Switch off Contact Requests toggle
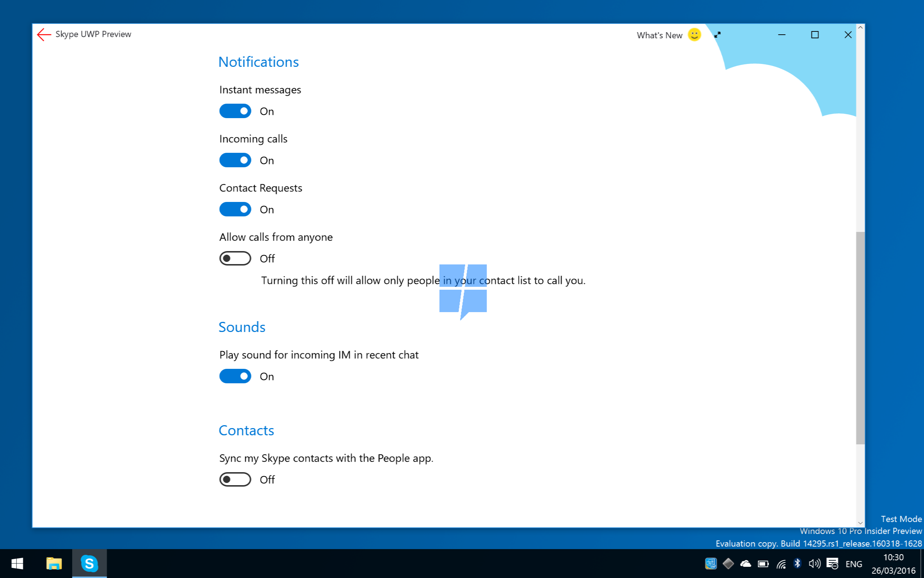Image resolution: width=924 pixels, height=578 pixels. tap(235, 210)
